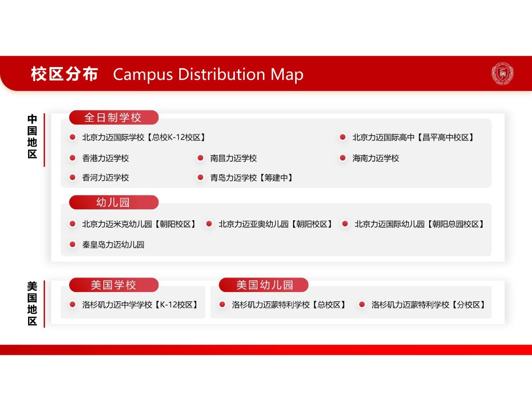Open 北京力迈国际学校【总校K-12校区】 entry
The height and width of the screenshot is (411, 532).
(x=144, y=138)
